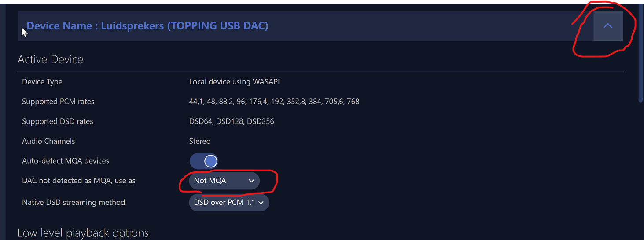Toggle Auto-detect MQA devices switch
Viewport: 644px width, 240px height.
pyautogui.click(x=204, y=161)
